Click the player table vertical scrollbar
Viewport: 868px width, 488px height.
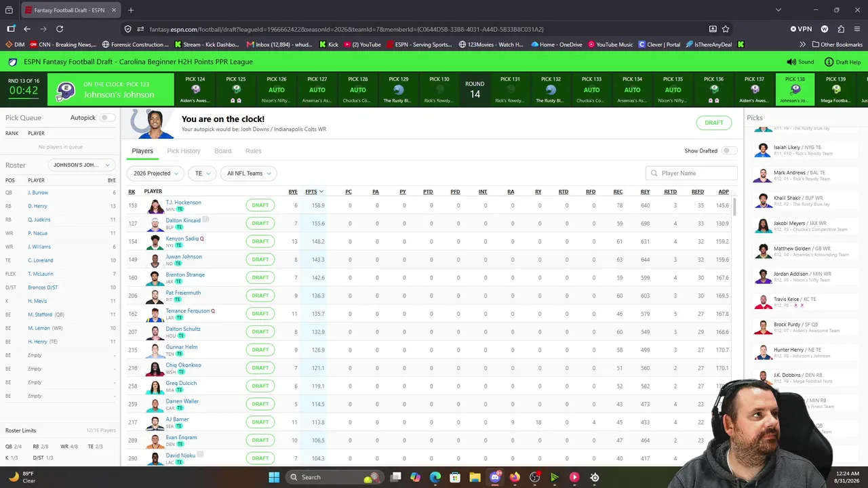734,207
